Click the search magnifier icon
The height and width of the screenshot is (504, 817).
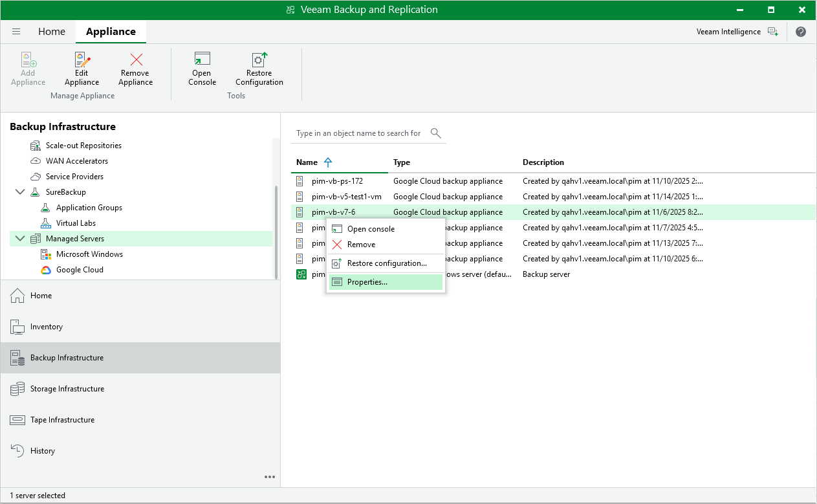pyautogui.click(x=436, y=133)
